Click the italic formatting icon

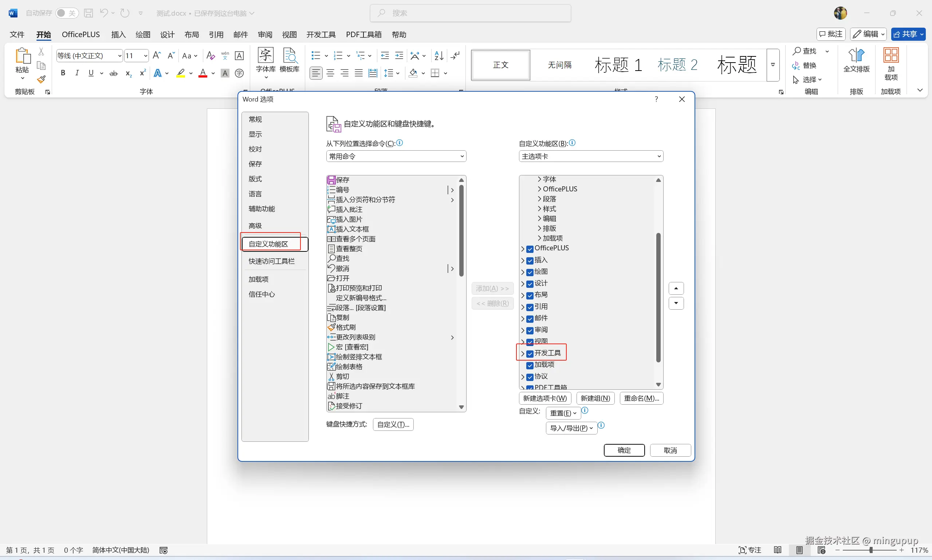(x=77, y=73)
